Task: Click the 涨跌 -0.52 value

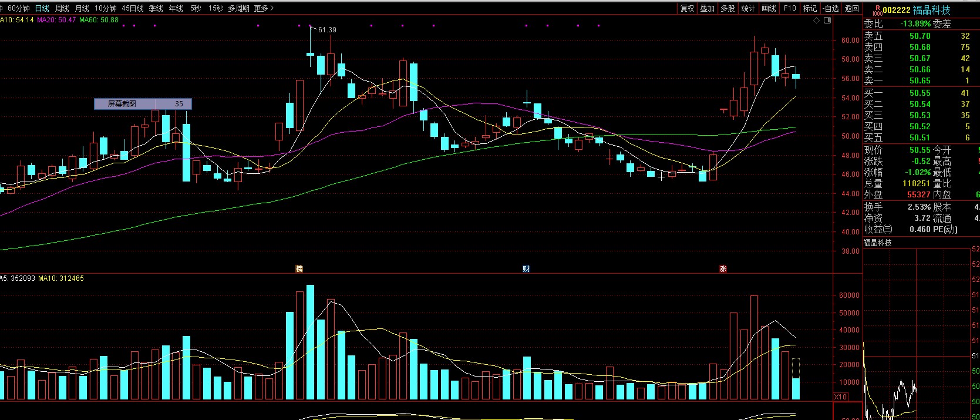Action: click(921, 161)
